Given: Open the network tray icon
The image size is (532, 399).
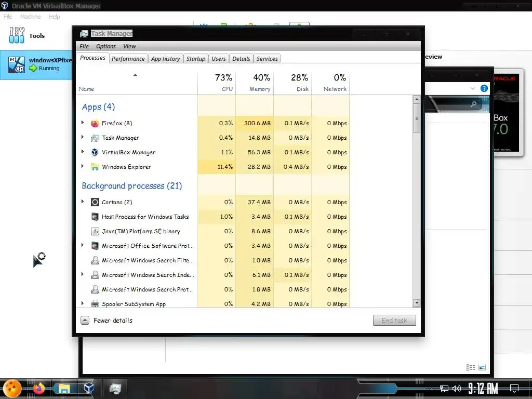Looking at the screenshot, I should [x=444, y=389].
